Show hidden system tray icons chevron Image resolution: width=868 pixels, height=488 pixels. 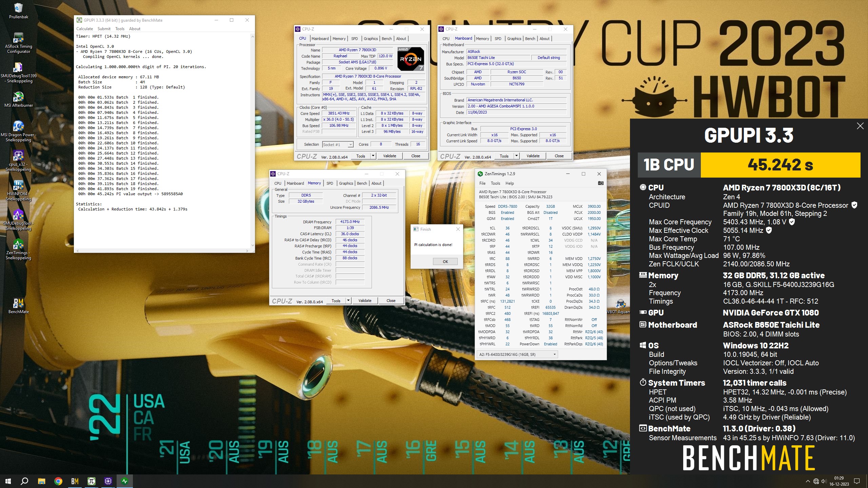tap(808, 481)
